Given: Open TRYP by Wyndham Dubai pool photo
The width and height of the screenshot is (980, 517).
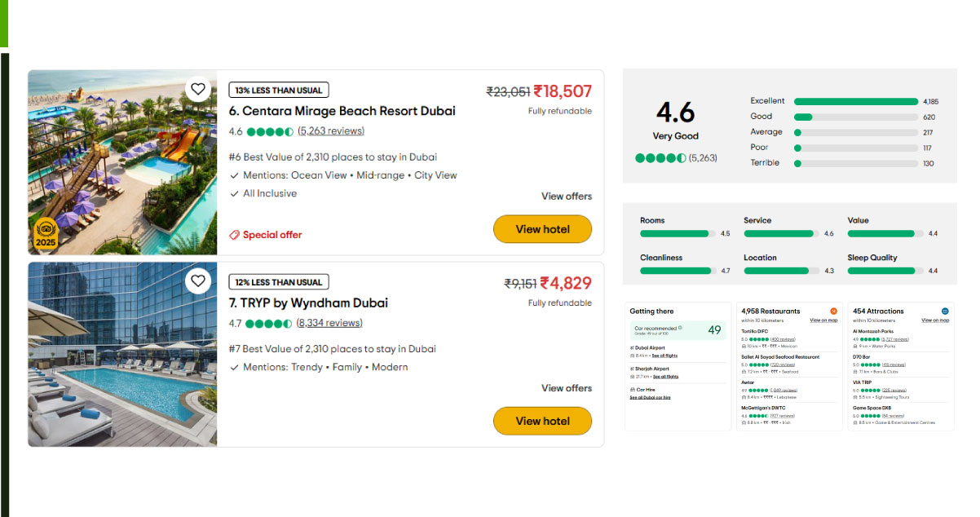Looking at the screenshot, I should pos(122,355).
